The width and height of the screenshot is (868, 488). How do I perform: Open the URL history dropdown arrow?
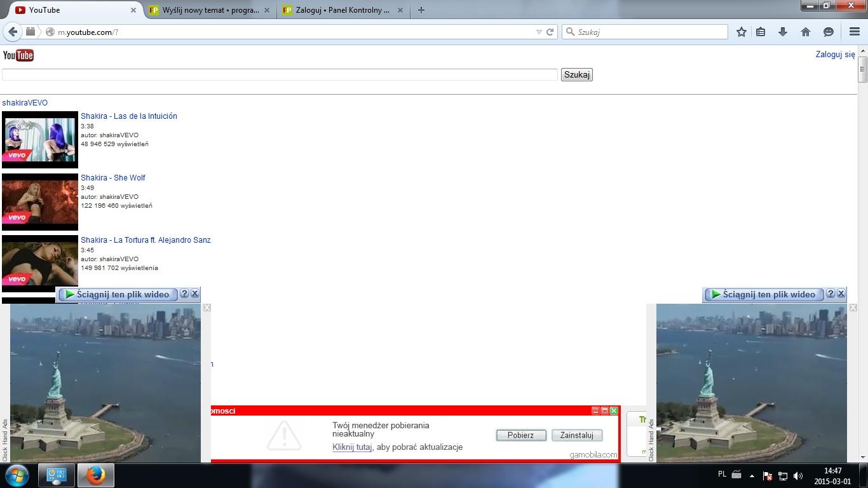539,32
